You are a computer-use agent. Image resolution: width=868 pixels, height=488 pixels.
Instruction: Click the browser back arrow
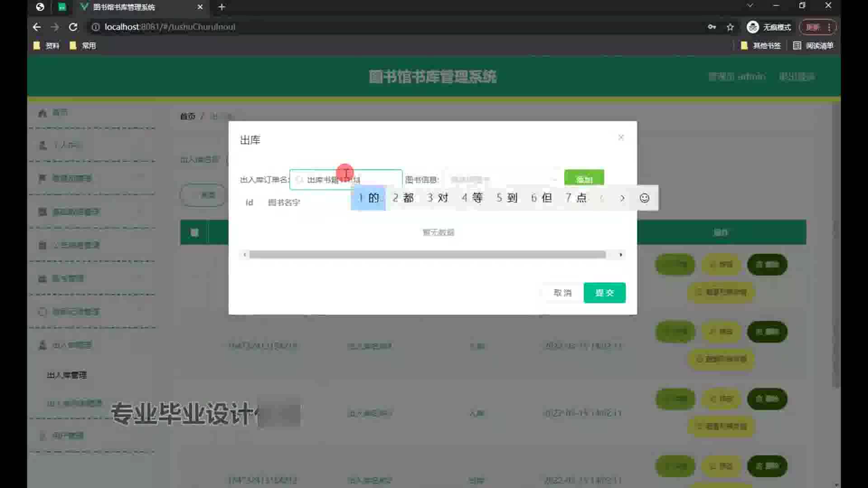37,27
